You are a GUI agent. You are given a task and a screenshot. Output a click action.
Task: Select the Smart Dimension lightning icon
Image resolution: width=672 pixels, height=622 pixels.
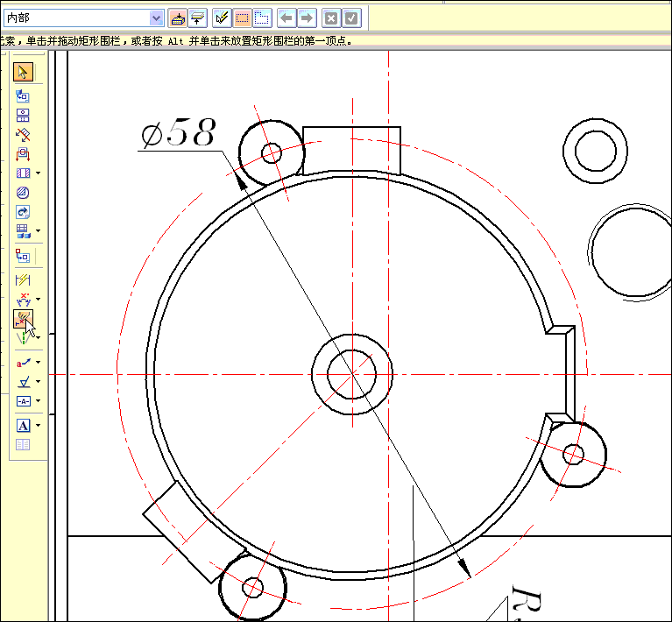(x=23, y=280)
